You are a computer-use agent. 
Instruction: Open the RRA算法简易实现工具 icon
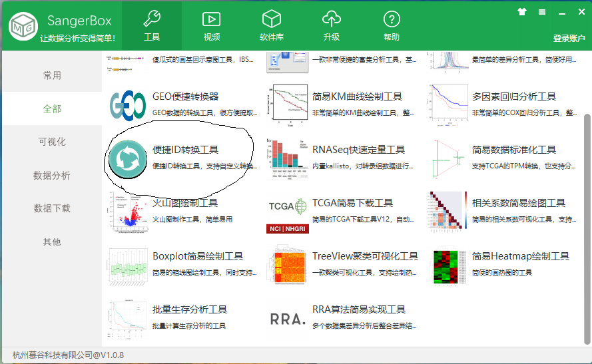point(286,318)
